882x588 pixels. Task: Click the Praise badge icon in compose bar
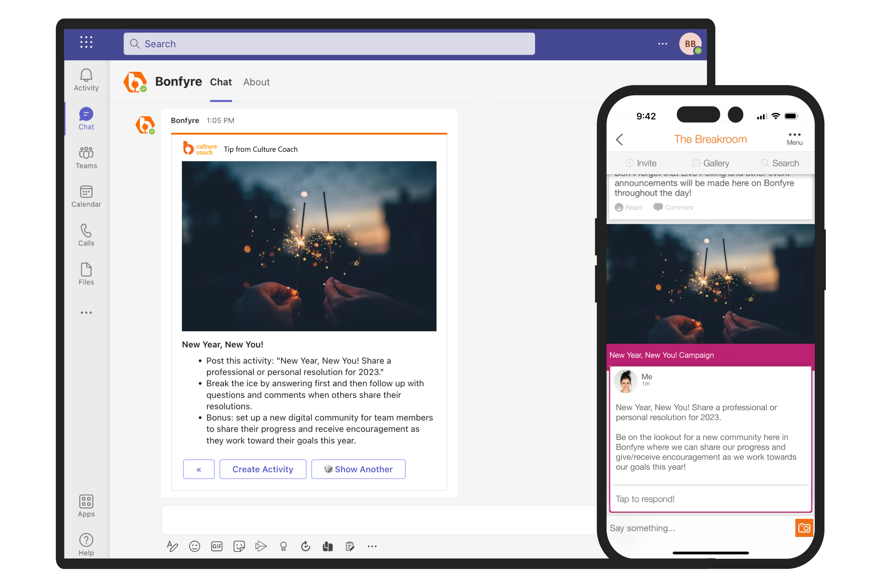(283, 546)
